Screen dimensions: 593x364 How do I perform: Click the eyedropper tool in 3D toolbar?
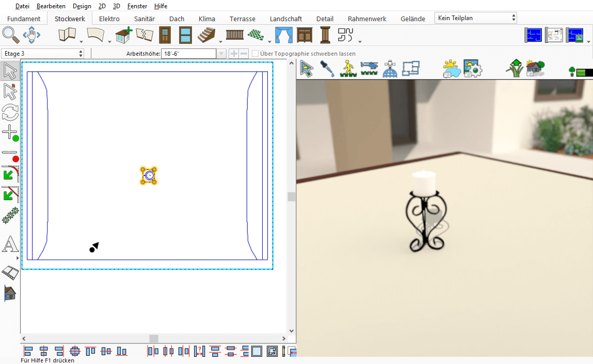327,69
